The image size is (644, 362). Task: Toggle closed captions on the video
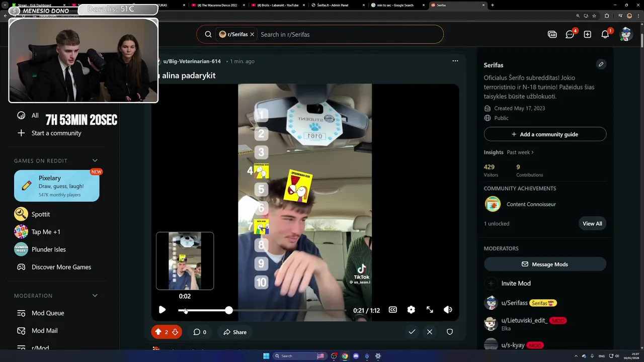pyautogui.click(x=393, y=310)
